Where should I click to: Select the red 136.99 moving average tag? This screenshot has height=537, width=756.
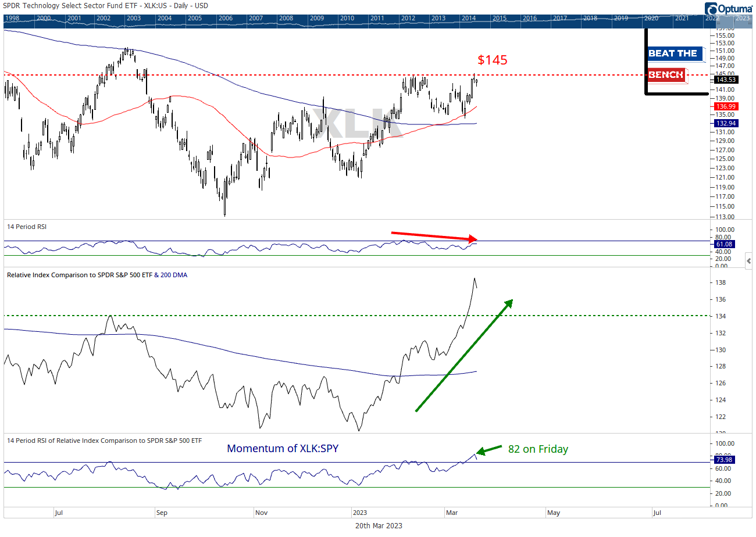coord(725,106)
